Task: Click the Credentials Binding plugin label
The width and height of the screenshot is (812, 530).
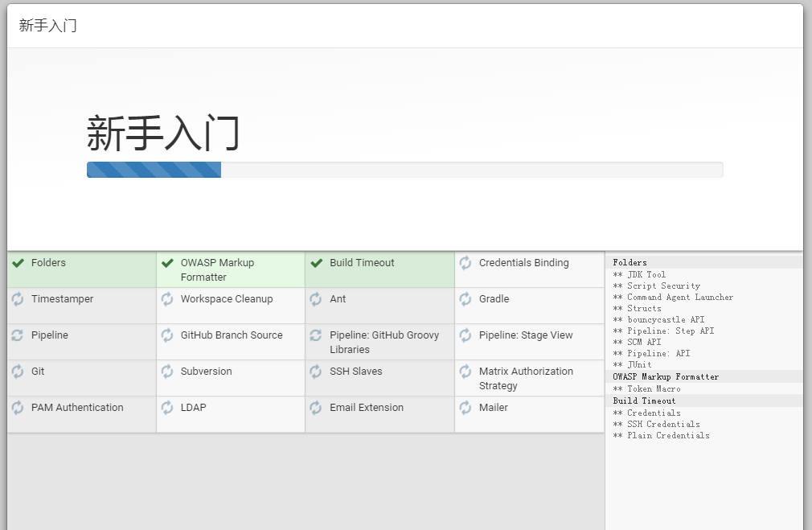Action: 523,263
